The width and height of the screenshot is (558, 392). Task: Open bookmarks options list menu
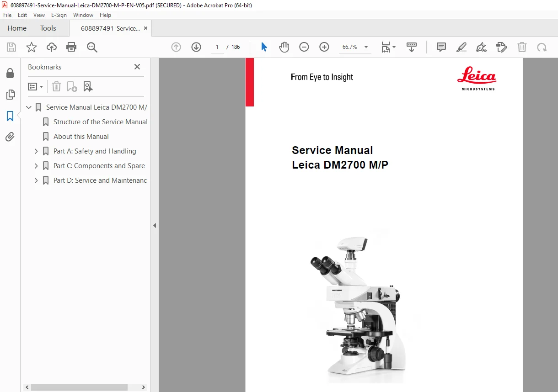[x=35, y=86]
